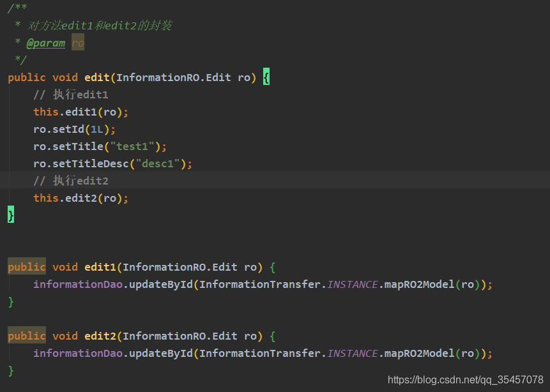Open the blog.csdn.net watermark URL
This screenshot has width=550, height=392.
465,380
